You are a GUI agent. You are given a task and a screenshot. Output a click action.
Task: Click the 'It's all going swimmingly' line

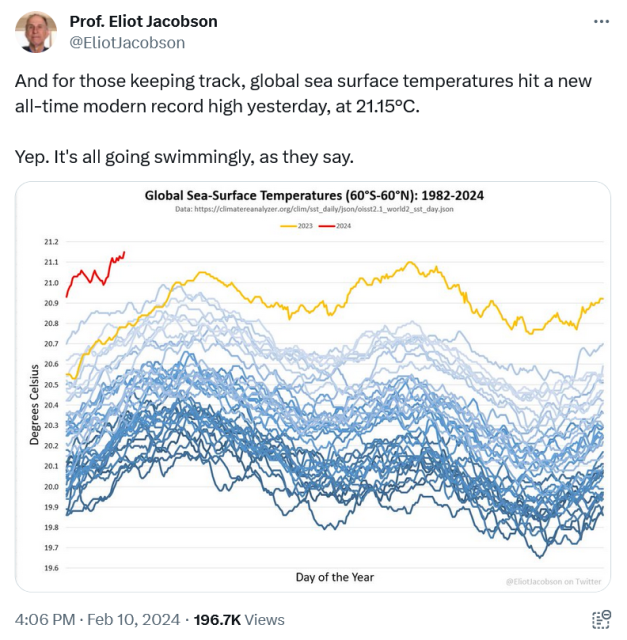tap(185, 158)
